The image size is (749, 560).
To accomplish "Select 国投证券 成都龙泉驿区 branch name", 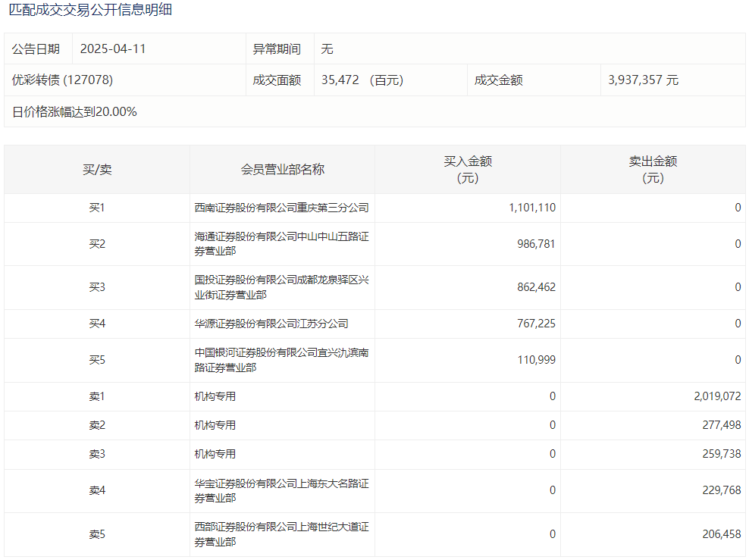I will tap(281, 287).
